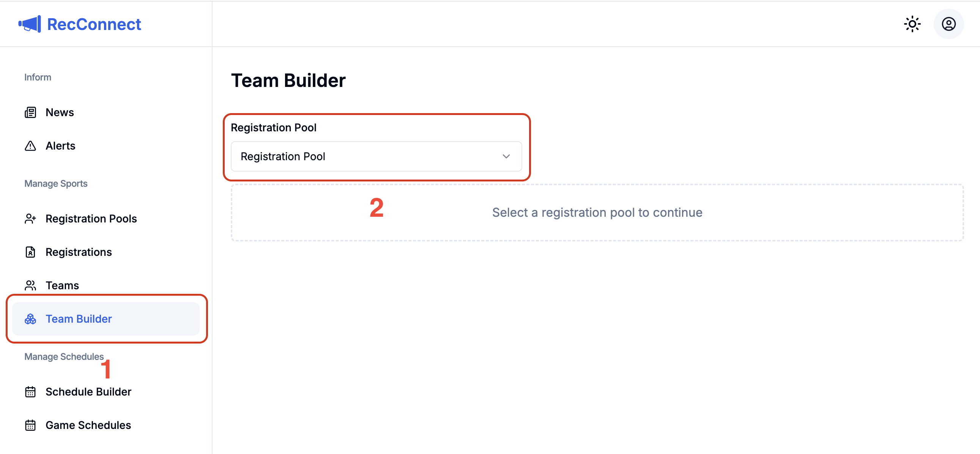The height and width of the screenshot is (454, 980).
Task: Select Schedule Builder in the sidebar
Action: (x=88, y=392)
